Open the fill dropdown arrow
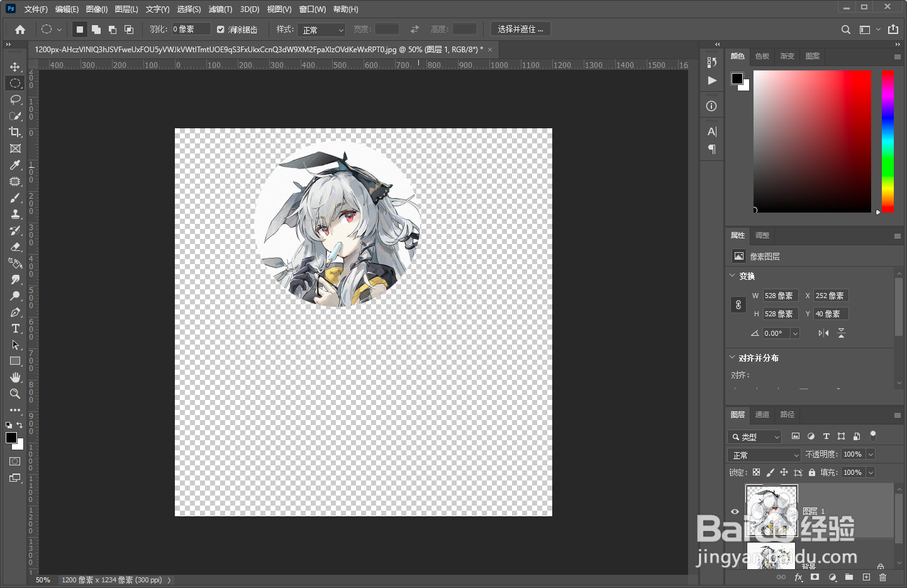Image resolution: width=907 pixels, height=588 pixels. [871, 472]
